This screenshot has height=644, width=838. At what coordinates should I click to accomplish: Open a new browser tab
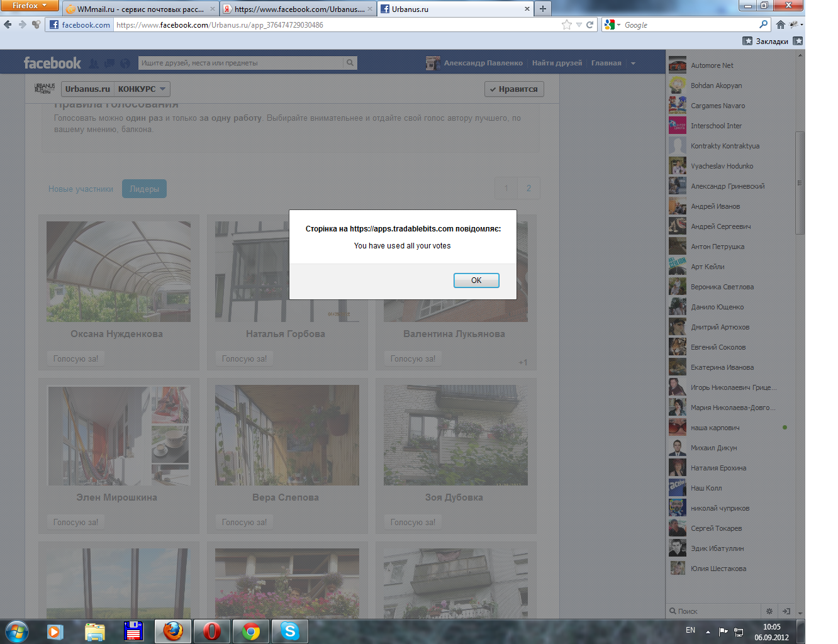pyautogui.click(x=542, y=9)
